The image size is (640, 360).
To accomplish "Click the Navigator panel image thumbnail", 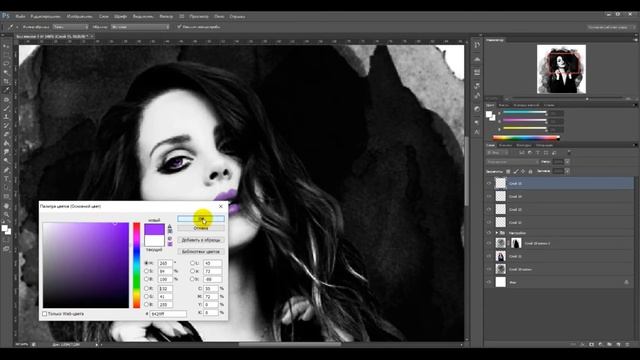I will [x=561, y=69].
